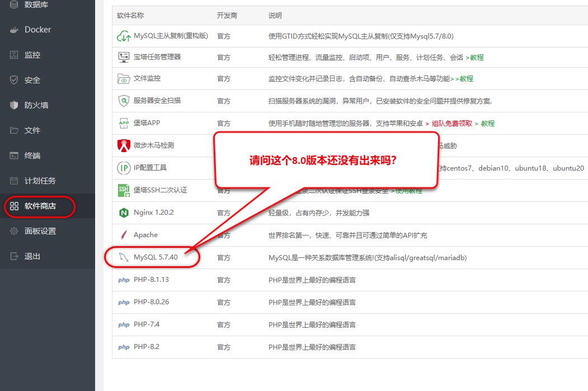Click the MySQL row description text

coord(368,257)
